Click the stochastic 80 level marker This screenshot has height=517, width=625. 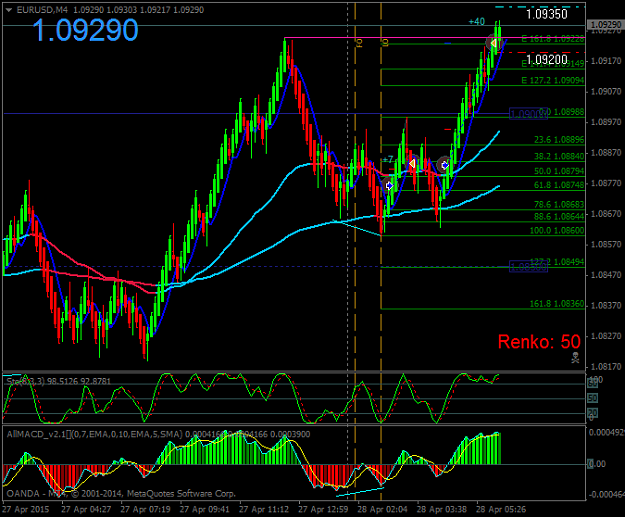(593, 383)
